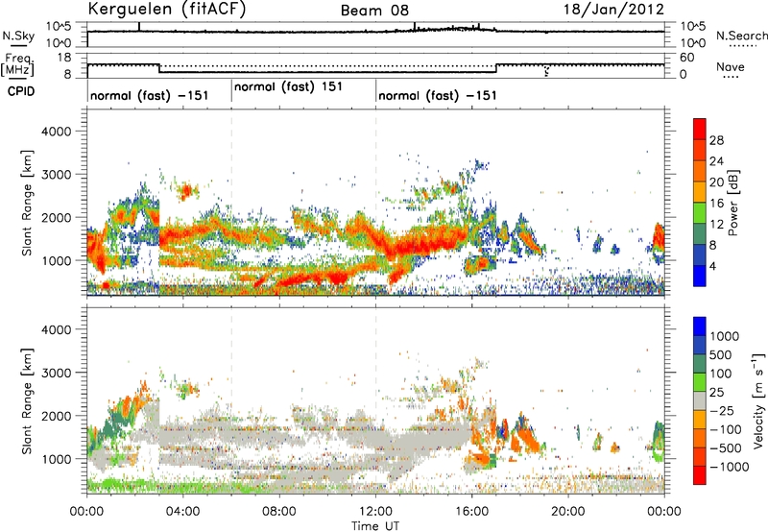Click the 'Freq. [MHz]' axis label
The width and height of the screenshot is (768, 532).
click(x=18, y=65)
